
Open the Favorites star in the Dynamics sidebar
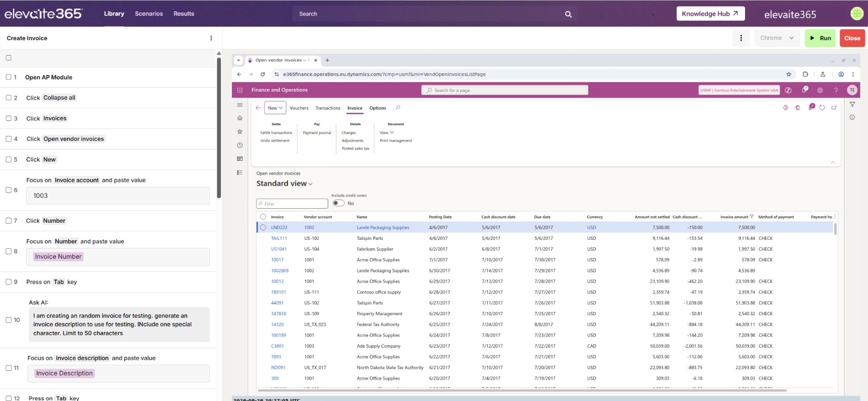240,131
